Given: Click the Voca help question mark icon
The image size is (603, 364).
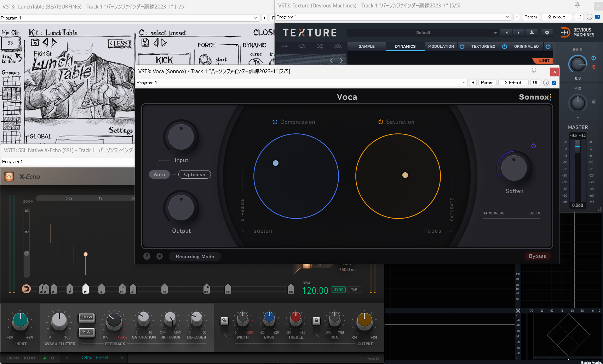Looking at the screenshot, I should 147,256.
